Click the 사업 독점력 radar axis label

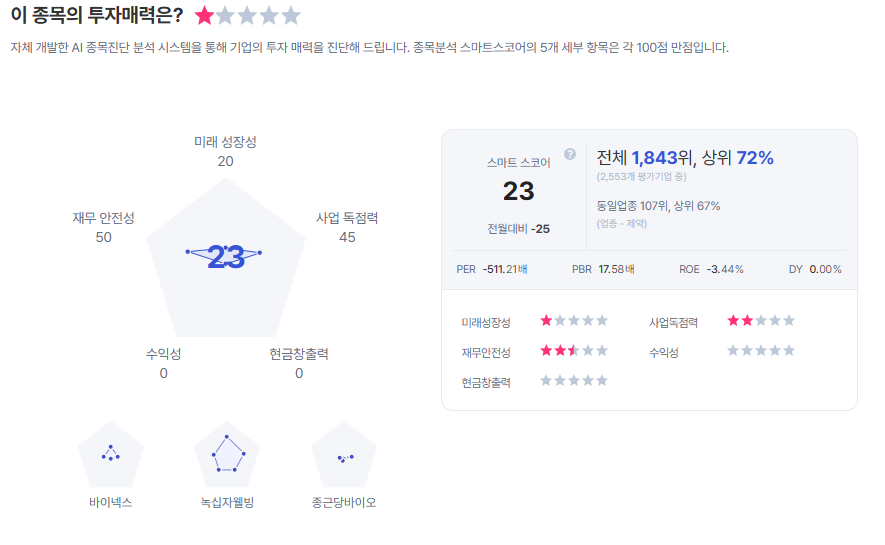pyautogui.click(x=347, y=218)
